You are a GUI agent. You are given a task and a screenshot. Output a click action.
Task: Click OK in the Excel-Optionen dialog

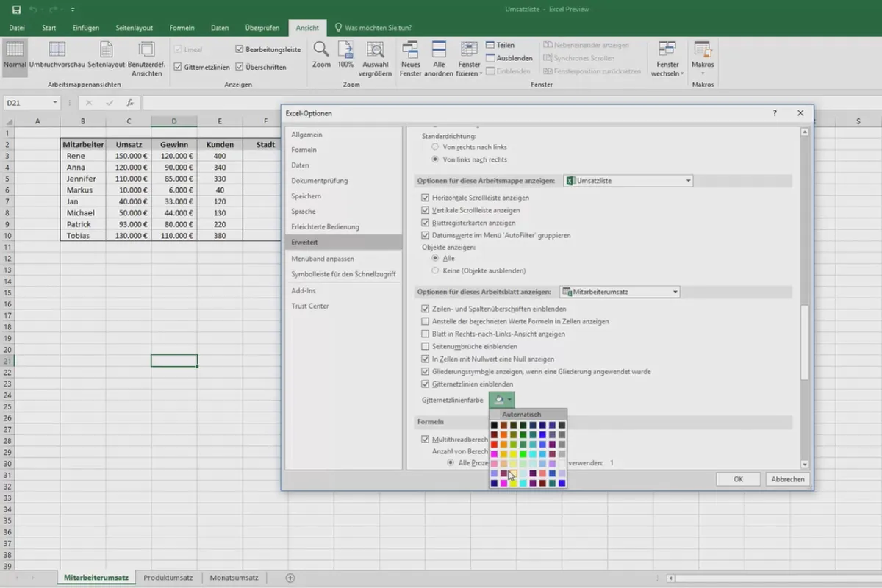tap(738, 478)
